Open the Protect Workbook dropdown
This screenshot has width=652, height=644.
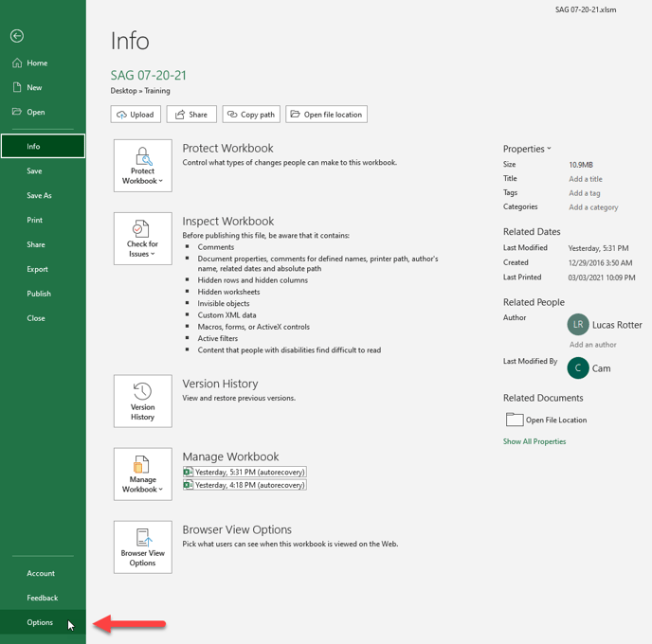point(142,166)
